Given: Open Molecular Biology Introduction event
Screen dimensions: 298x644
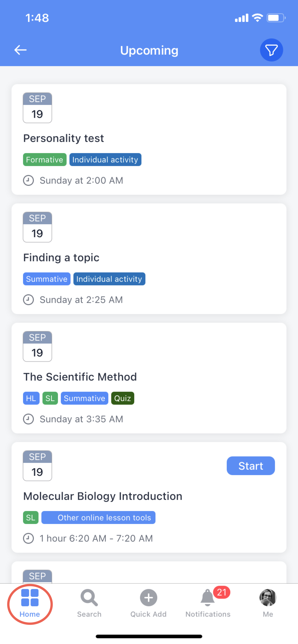Looking at the screenshot, I should pos(103,496).
